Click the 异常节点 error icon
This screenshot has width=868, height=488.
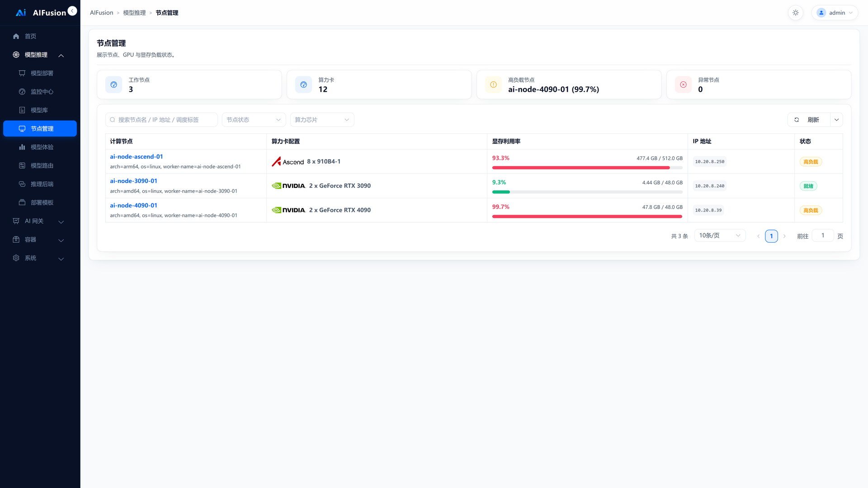[x=684, y=84]
